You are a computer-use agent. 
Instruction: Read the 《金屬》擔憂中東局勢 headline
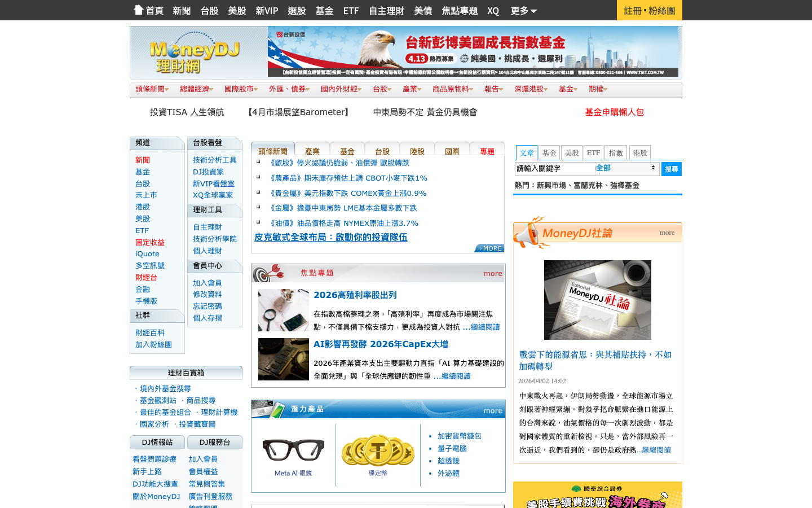pyautogui.click(x=342, y=208)
